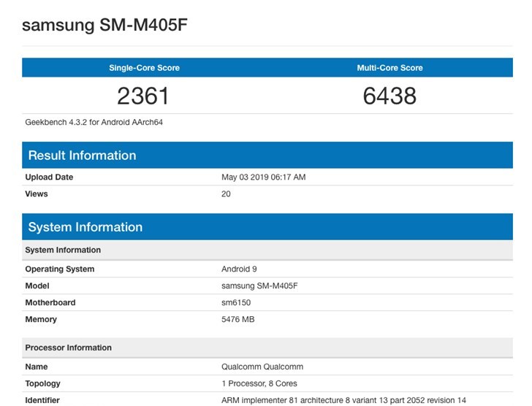Select the 'Model' row label
Image resolution: width=532 pixels, height=406 pixels.
tap(37, 286)
